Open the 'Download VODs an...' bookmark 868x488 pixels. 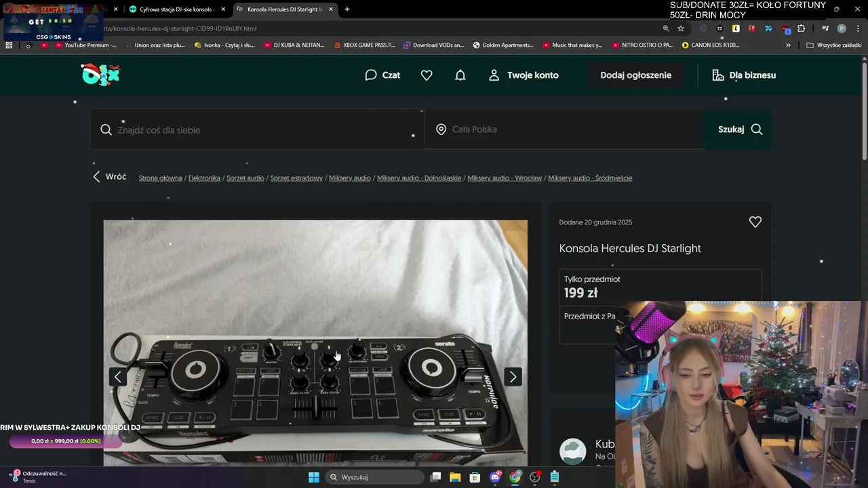[434, 45]
